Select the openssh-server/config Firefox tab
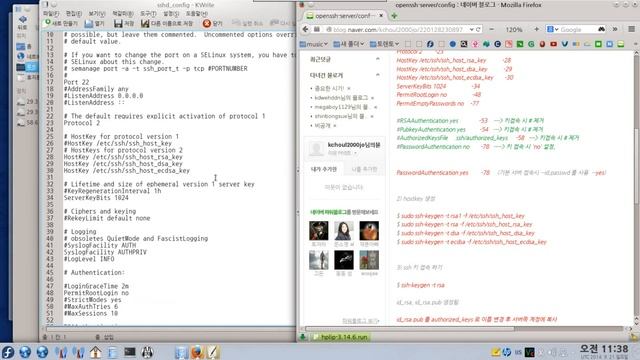This screenshot has width=640, height=360. click(345, 16)
